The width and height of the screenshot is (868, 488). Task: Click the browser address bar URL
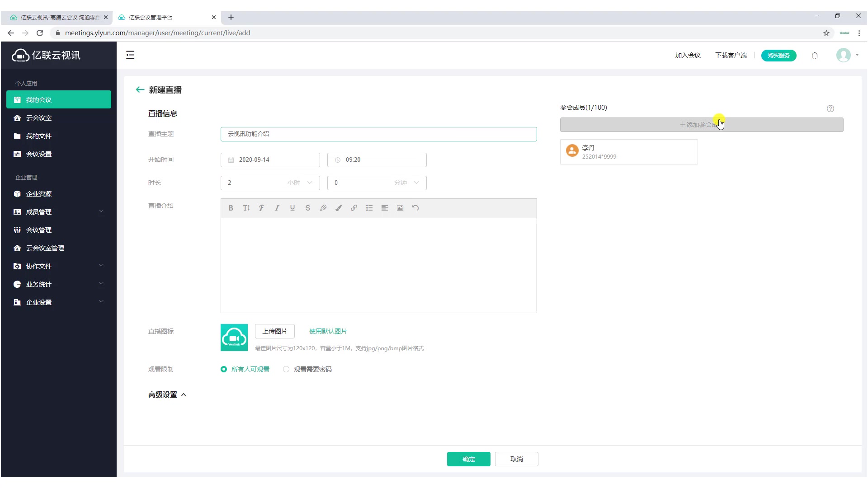[x=157, y=33]
